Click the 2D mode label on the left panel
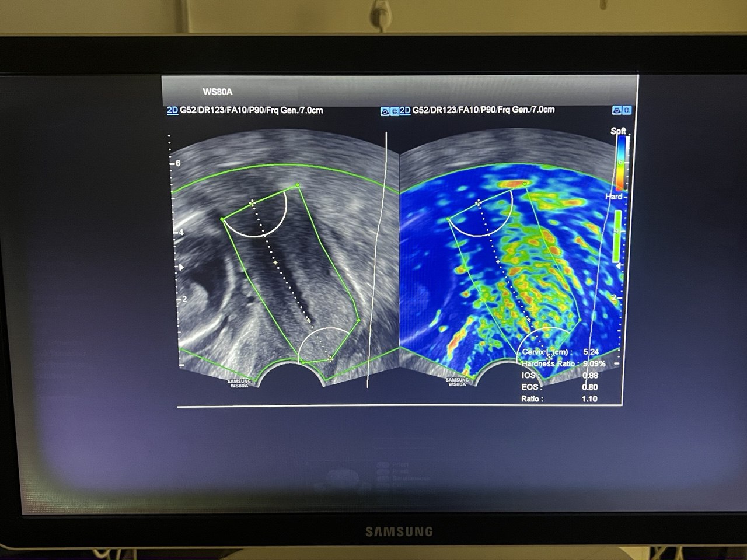This screenshot has width=747, height=560. pyautogui.click(x=172, y=110)
